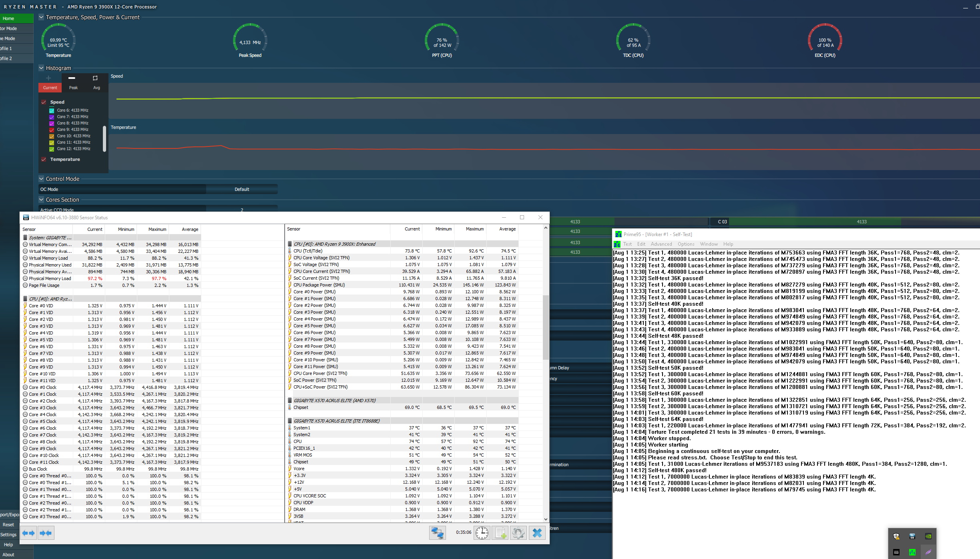Uncheck Core 11 speed checkbox
The width and height of the screenshot is (980, 559).
click(x=52, y=143)
